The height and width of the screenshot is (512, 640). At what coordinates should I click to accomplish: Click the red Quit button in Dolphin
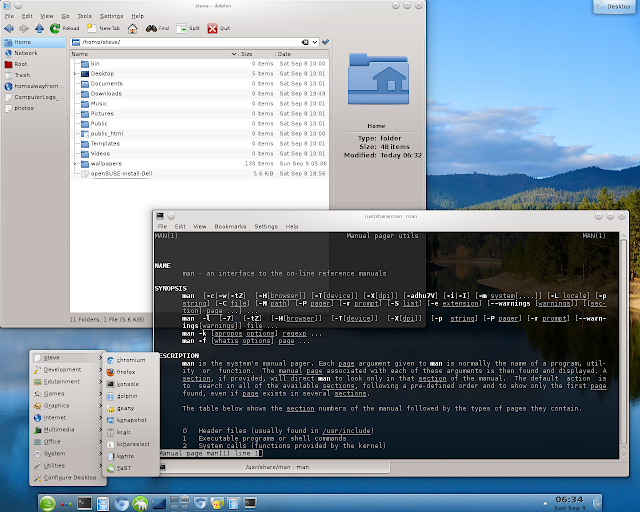218,28
